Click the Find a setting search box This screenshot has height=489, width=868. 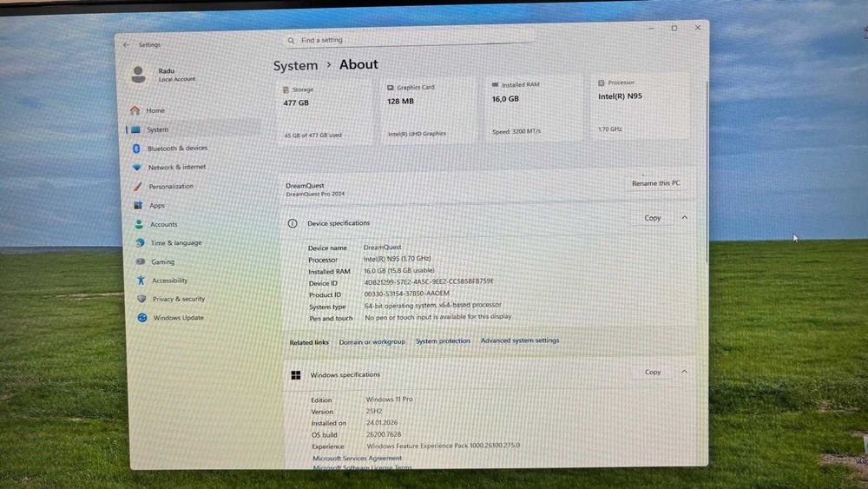(409, 41)
